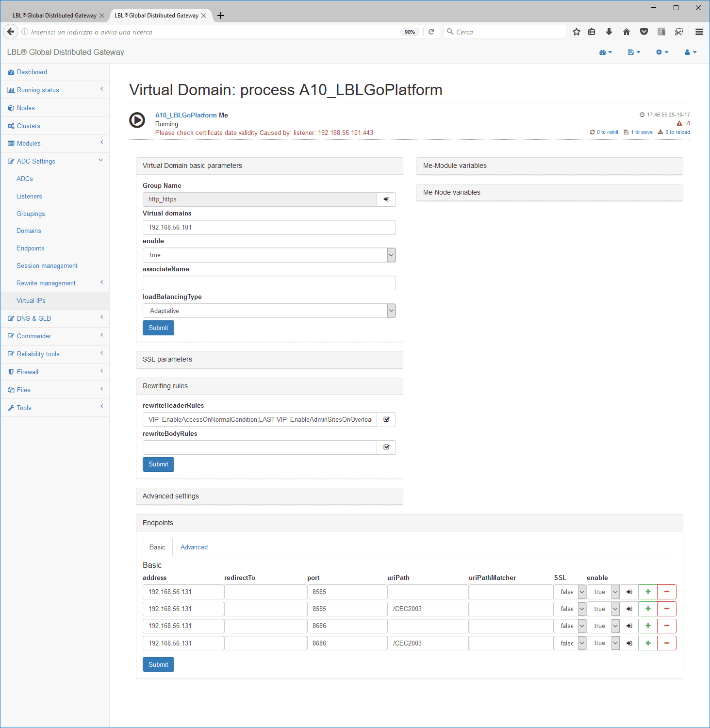Remove the 8585 /CEC2003 endpoint row
This screenshot has height=728, width=710.
click(667, 609)
